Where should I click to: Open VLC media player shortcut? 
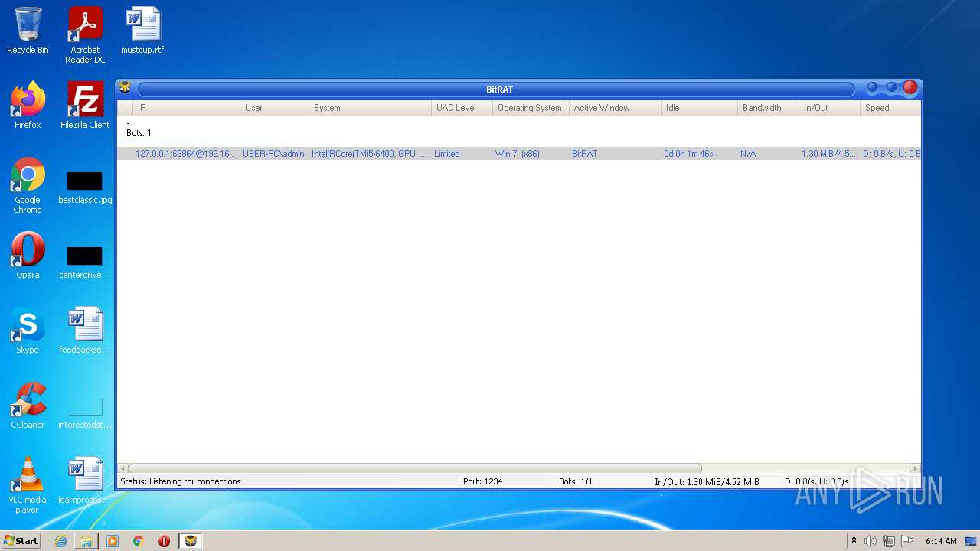click(x=28, y=485)
